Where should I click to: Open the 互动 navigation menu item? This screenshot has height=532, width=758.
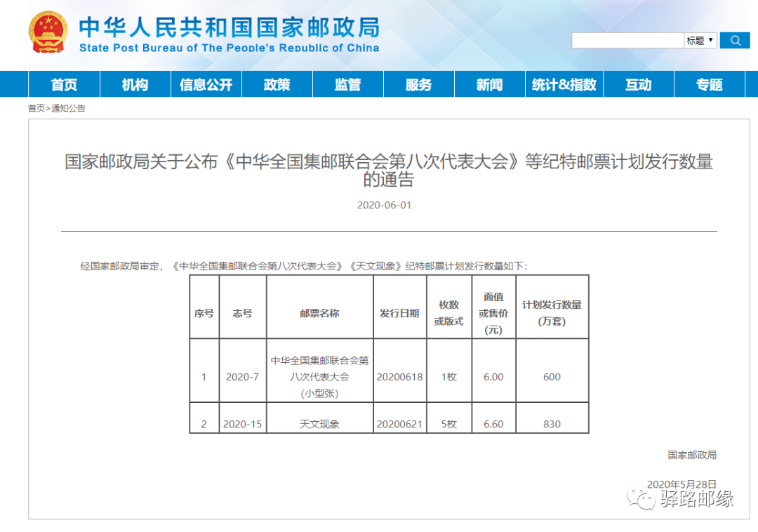[x=639, y=84]
